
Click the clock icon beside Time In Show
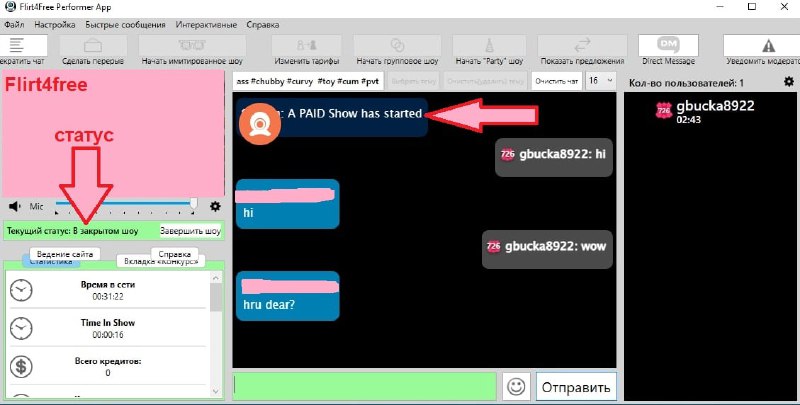pyautogui.click(x=21, y=328)
